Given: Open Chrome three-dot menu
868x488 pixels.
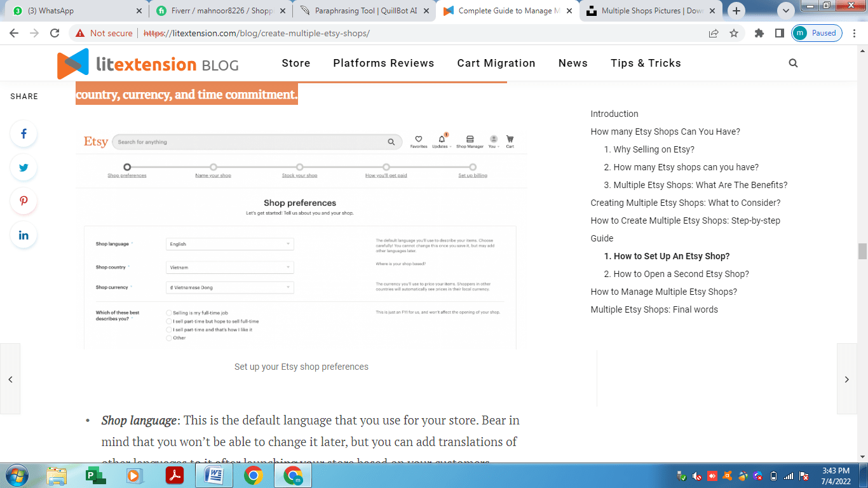Looking at the screenshot, I should click(x=855, y=33).
